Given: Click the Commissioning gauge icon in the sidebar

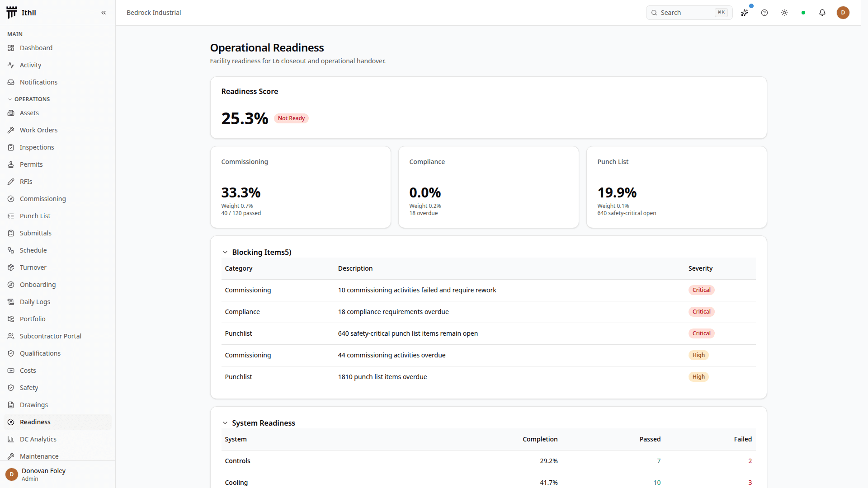Looking at the screenshot, I should tap(11, 199).
